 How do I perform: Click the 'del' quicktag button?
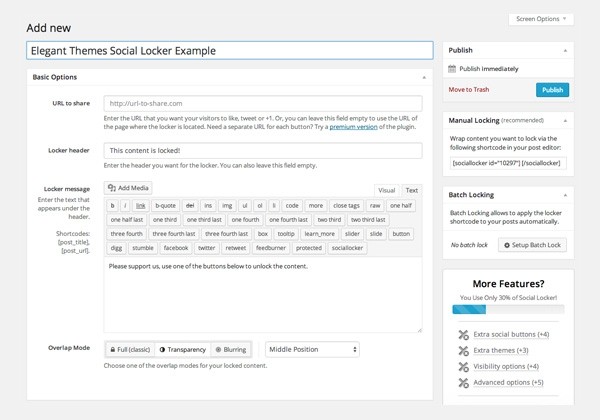[x=190, y=206]
